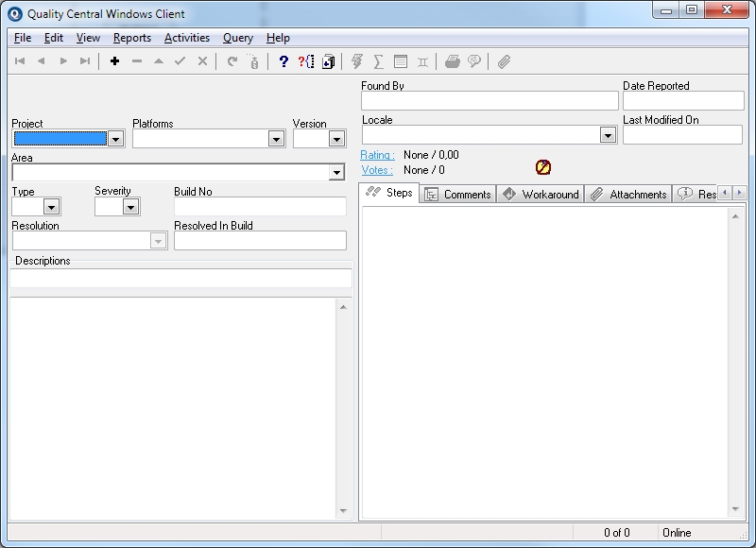Open the Platforms combo box list
This screenshot has width=756, height=548.
pos(276,139)
